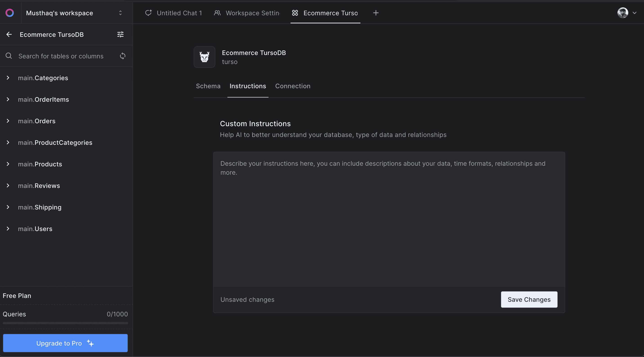This screenshot has height=357, width=644.
Task: Click the sparkle icon on Upgrade button
Action: [90, 343]
